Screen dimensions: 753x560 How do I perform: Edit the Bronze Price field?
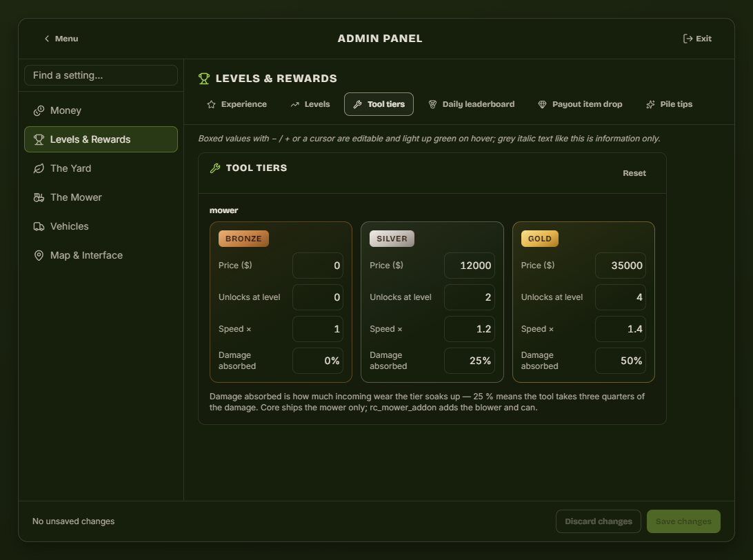(x=318, y=266)
